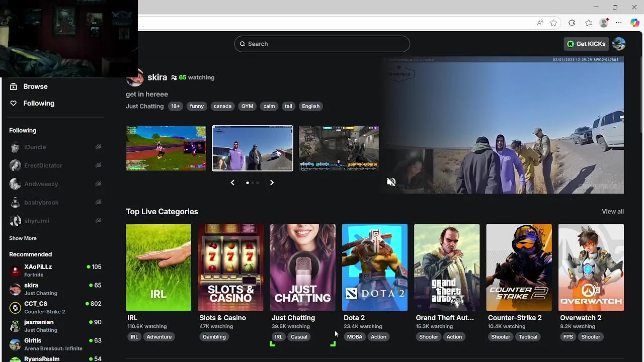Open IRL category card
The height and width of the screenshot is (362, 644).
(158, 267)
